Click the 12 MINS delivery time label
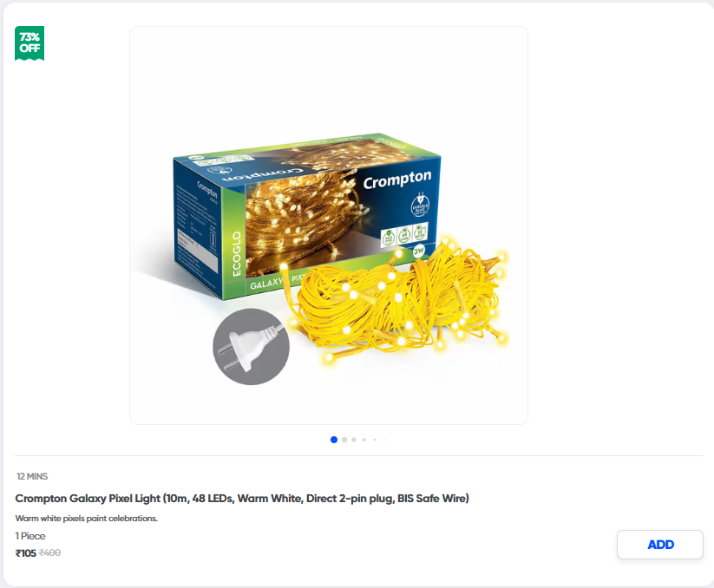Screen dimensions: 714x588 click(x=32, y=476)
